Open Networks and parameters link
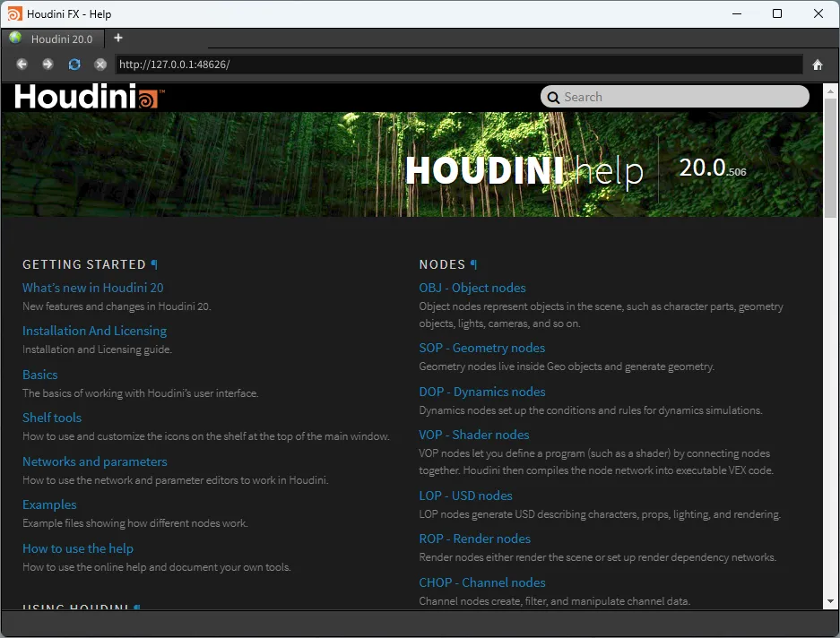 95,461
